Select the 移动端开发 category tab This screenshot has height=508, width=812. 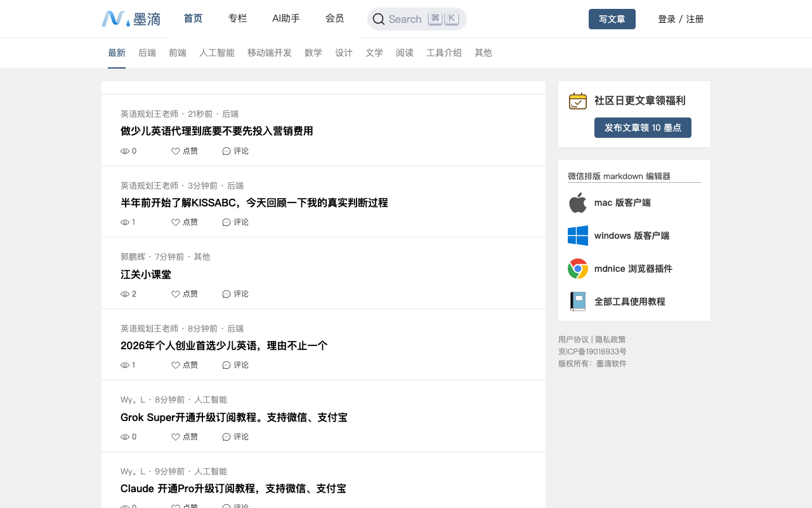270,53
